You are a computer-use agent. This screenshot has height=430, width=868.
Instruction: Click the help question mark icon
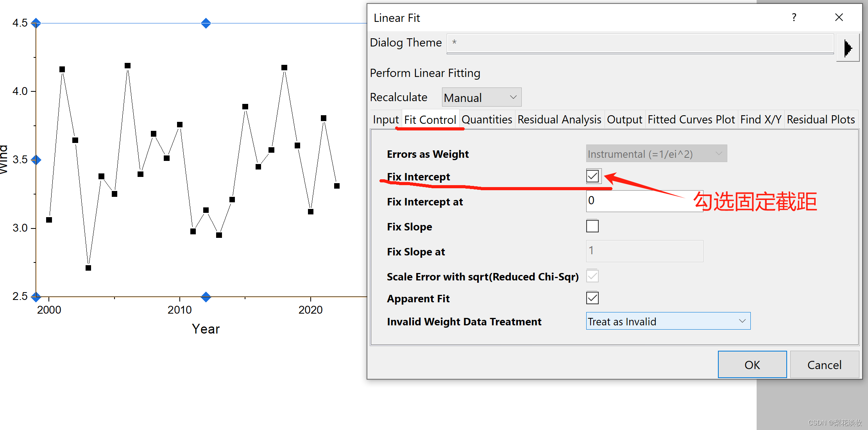point(794,18)
